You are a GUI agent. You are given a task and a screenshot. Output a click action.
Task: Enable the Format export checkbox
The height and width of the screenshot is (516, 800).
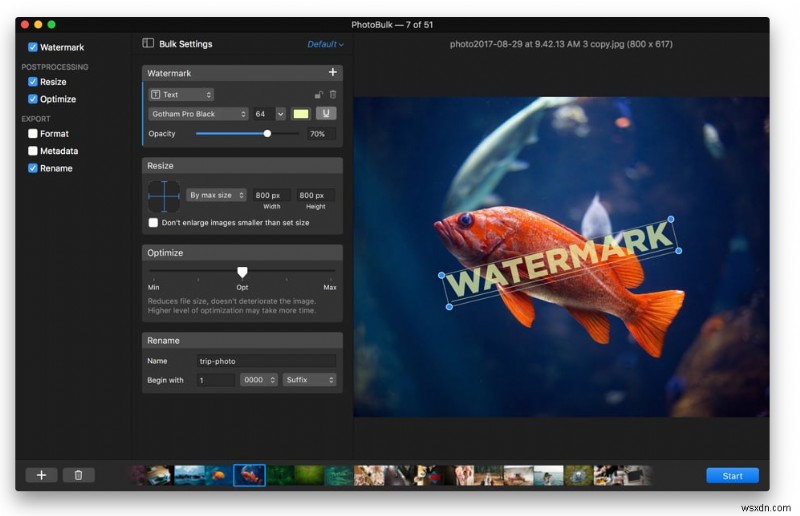(x=33, y=134)
